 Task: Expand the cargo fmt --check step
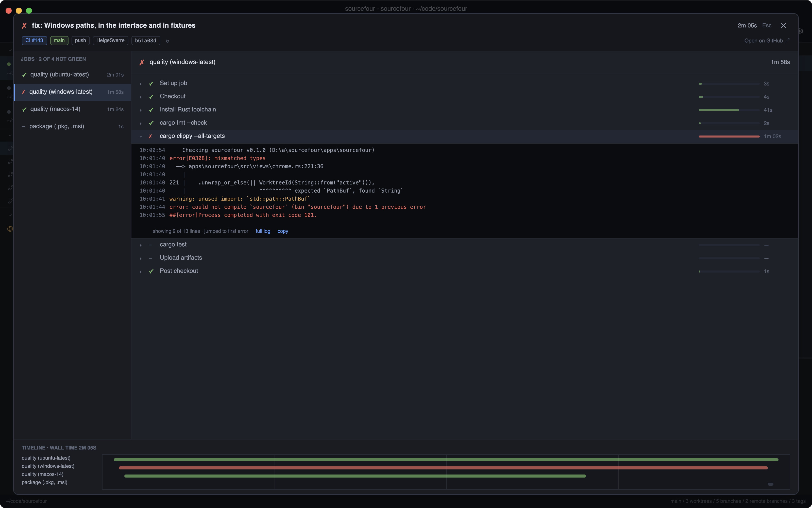click(141, 123)
